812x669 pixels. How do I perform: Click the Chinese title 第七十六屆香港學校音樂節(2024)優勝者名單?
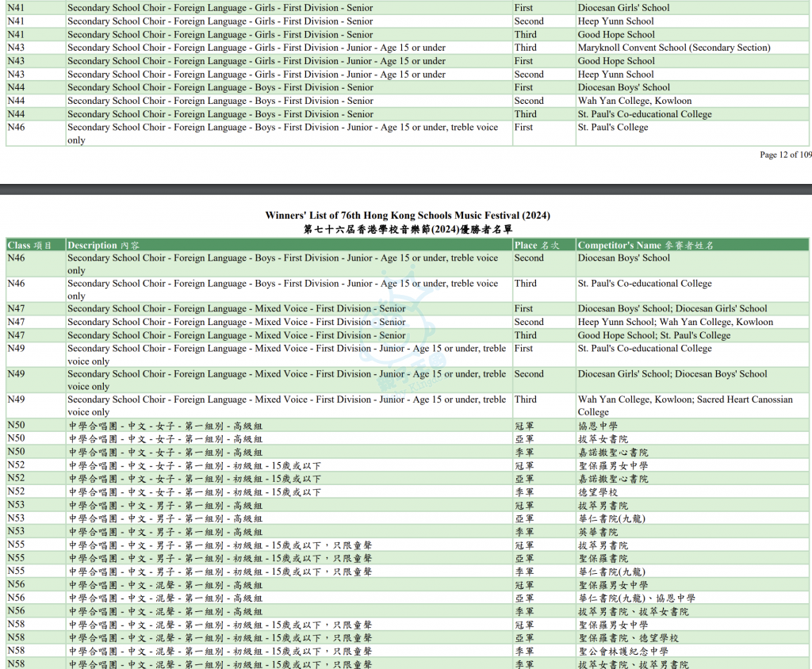click(408, 229)
